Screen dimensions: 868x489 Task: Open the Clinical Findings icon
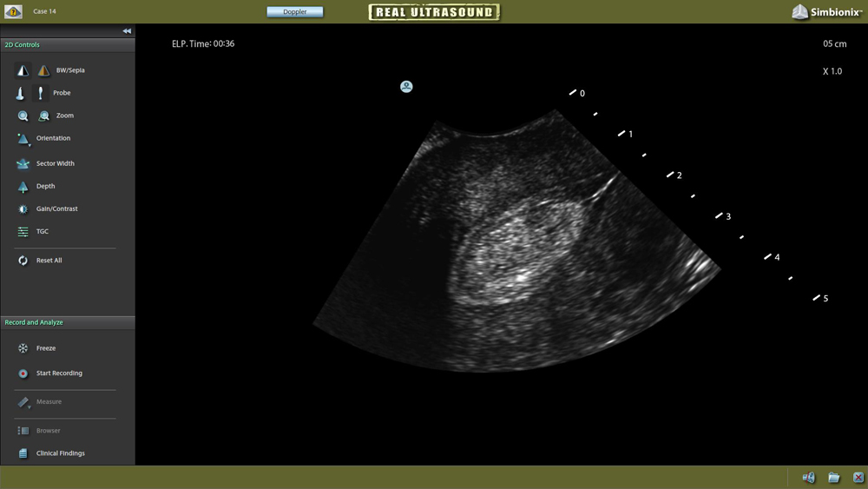[23, 453]
